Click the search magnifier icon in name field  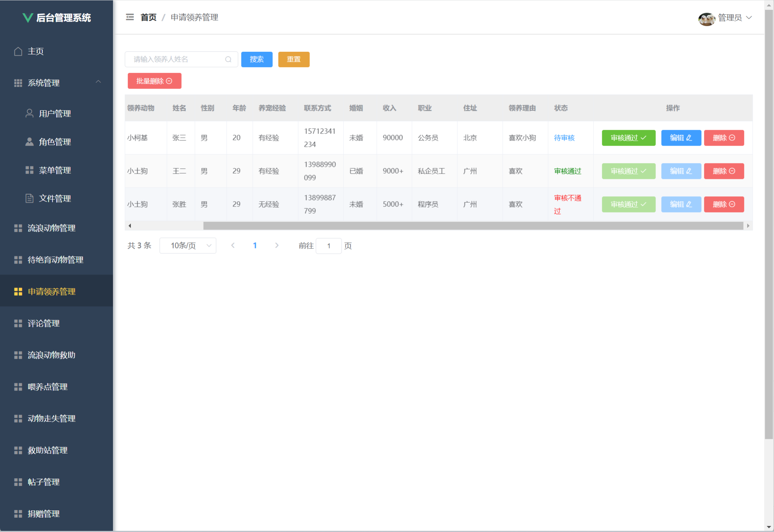pyautogui.click(x=228, y=59)
